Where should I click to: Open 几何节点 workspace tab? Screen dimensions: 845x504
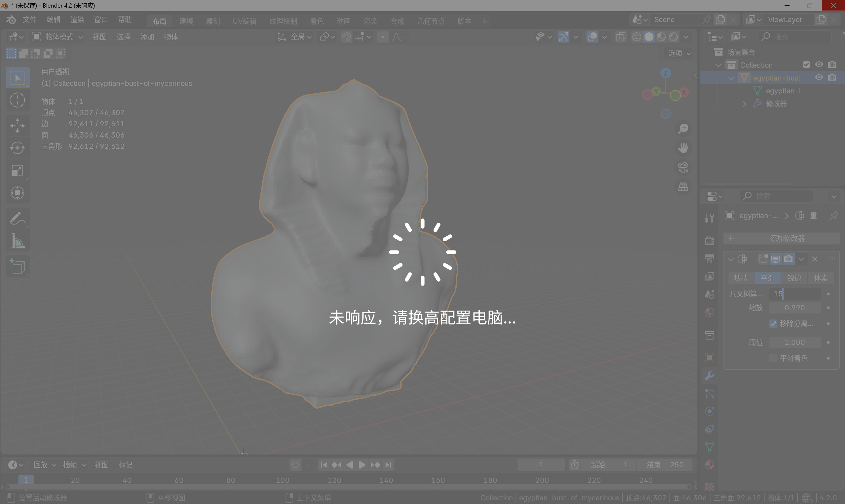(x=431, y=21)
